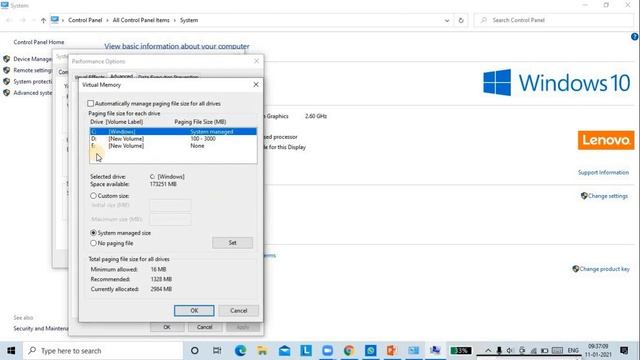Image resolution: width=640 pixels, height=360 pixels.
Task: Click Change settings link
Action: (x=608, y=196)
